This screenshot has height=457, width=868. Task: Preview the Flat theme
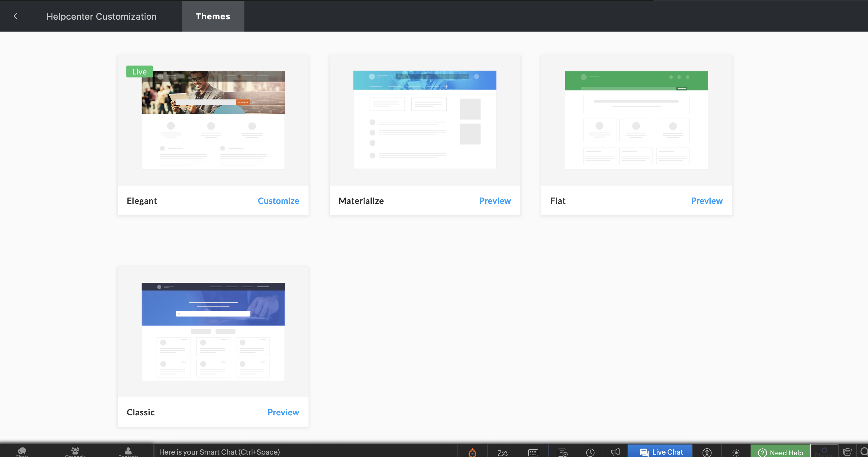pos(707,201)
